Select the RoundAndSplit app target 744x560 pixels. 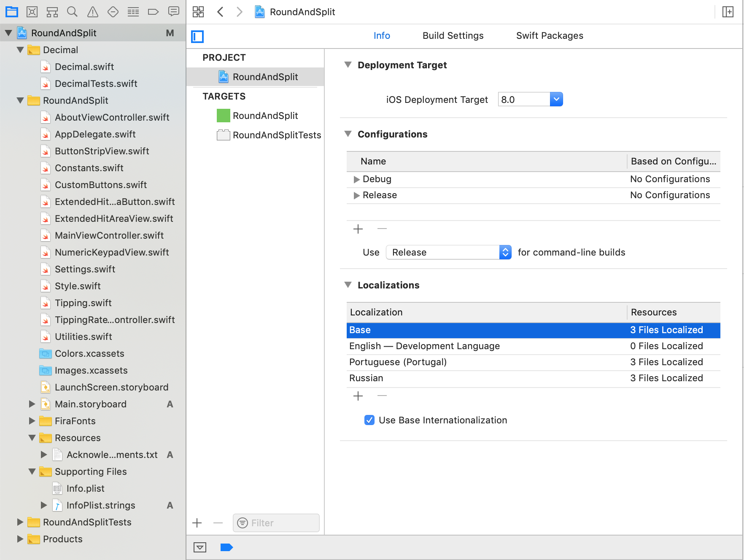(257, 116)
